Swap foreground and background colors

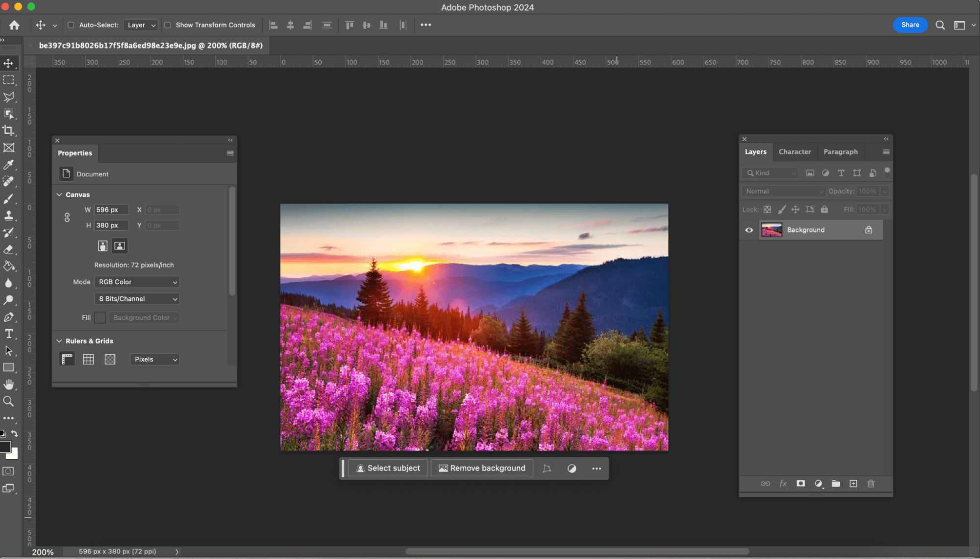click(x=15, y=434)
